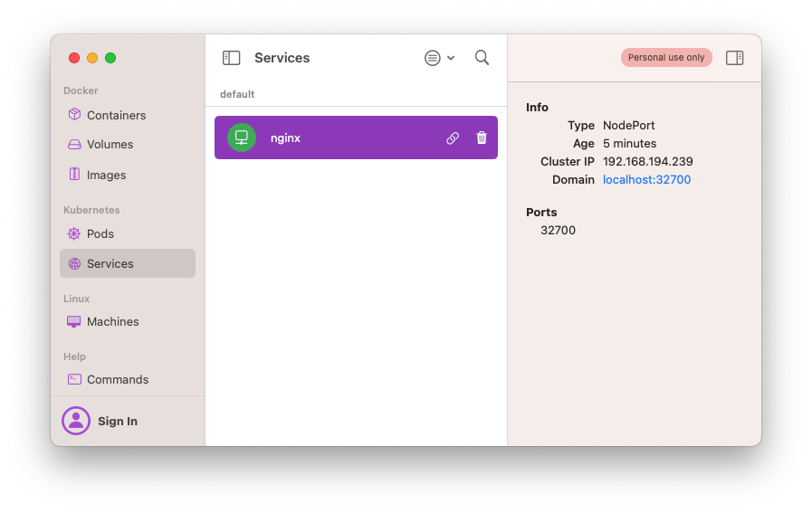Click the Containers cube icon
Viewport: 812px width, 513px height.
pos(74,114)
